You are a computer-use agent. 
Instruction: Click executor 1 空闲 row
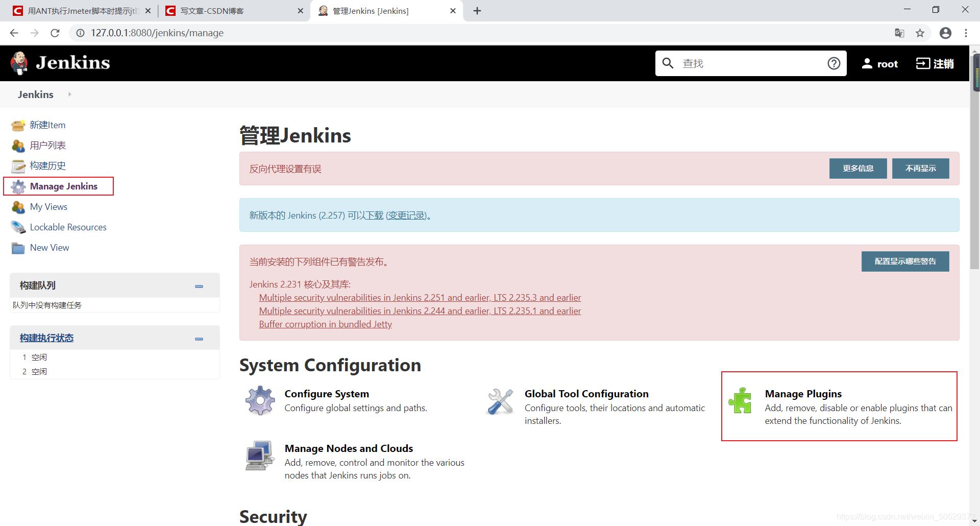click(x=115, y=357)
